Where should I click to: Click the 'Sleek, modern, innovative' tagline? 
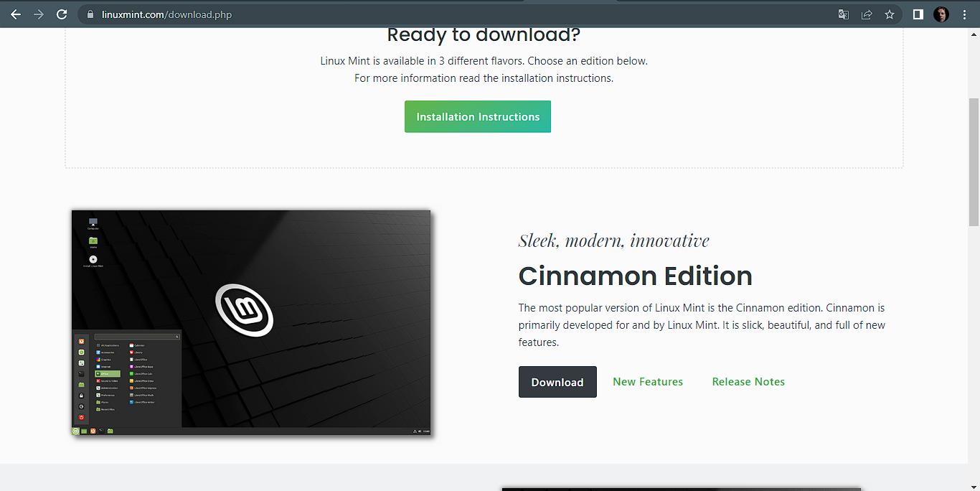click(614, 240)
